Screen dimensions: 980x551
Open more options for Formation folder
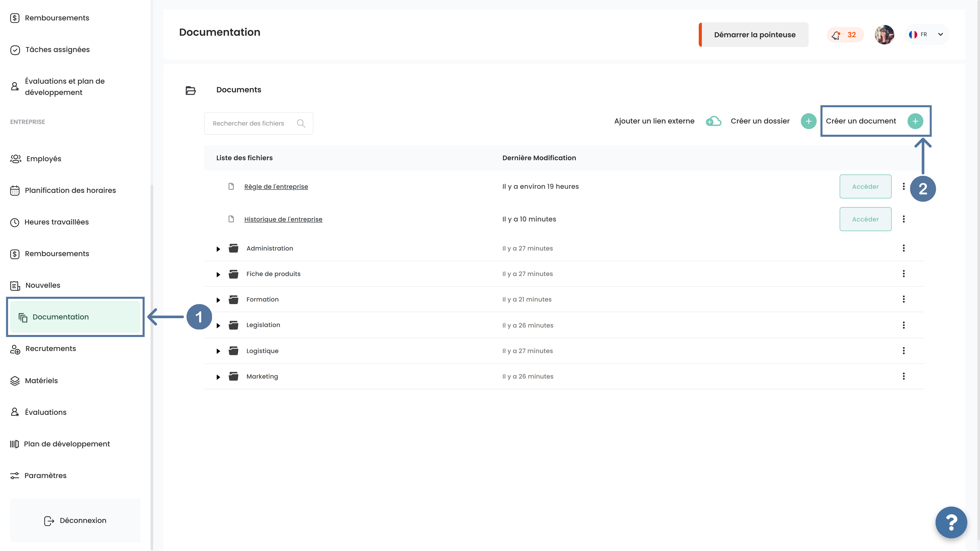coord(904,299)
